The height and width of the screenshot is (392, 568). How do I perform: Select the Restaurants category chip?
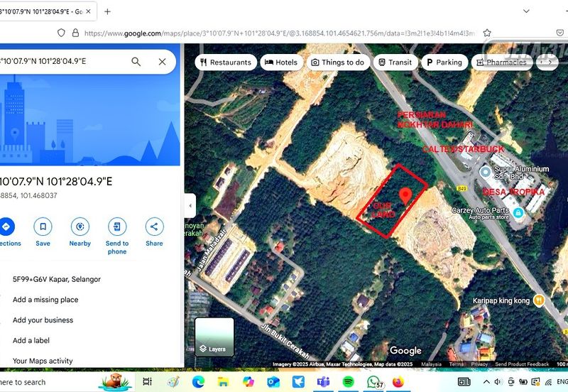(x=225, y=62)
